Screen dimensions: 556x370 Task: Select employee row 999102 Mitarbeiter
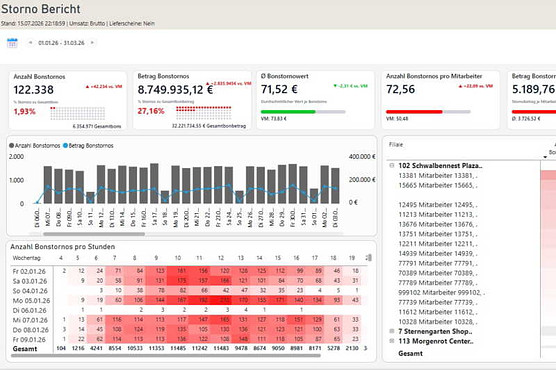pyautogui.click(x=441, y=292)
